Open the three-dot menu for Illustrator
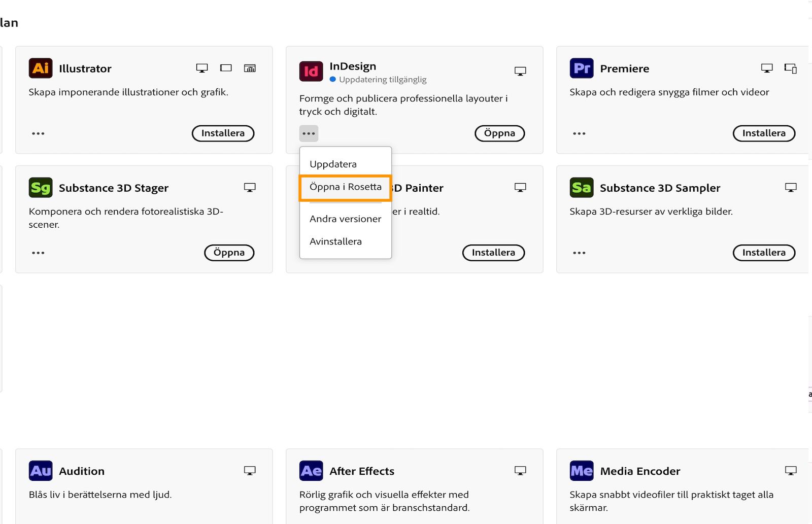 pyautogui.click(x=38, y=133)
